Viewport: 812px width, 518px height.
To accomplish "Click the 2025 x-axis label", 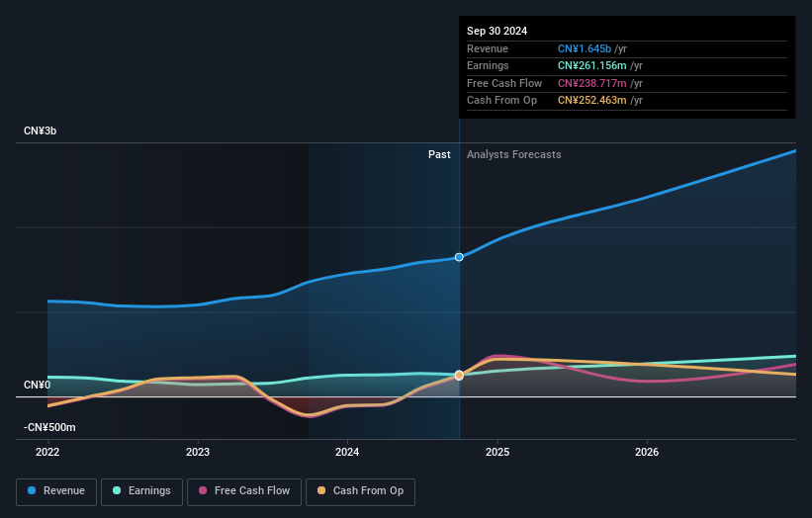I will (x=497, y=453).
